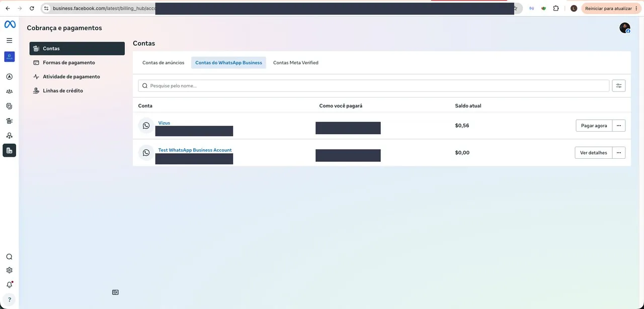644x309 pixels.
Task: Open the Facebook profile avatar
Action: click(x=625, y=28)
